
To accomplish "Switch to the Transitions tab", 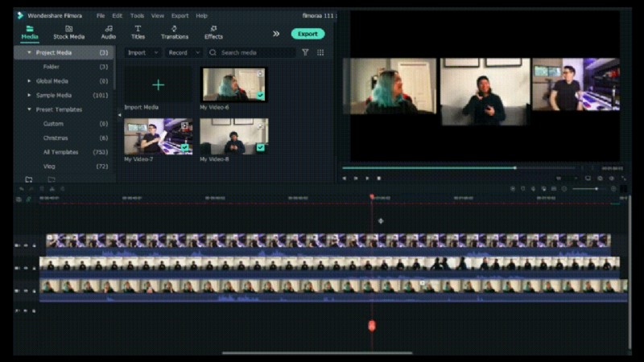I will click(x=175, y=32).
